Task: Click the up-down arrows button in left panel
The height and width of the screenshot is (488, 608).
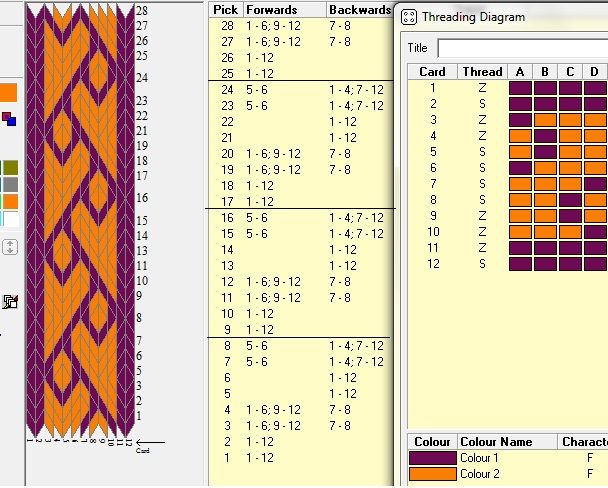Action: coord(10,247)
